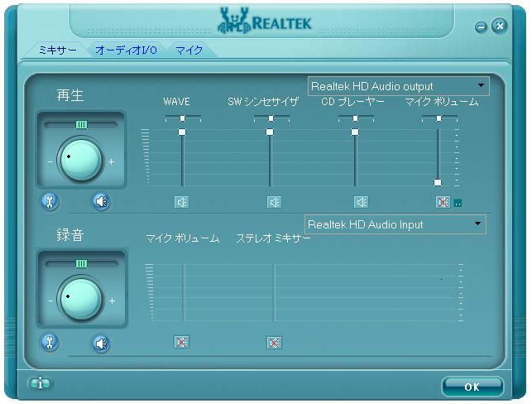Mute recording master speaker icon
The height and width of the screenshot is (404, 532).
pyautogui.click(x=101, y=344)
